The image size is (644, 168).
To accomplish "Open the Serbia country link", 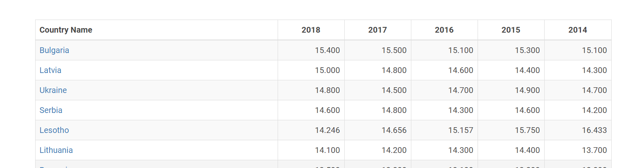I will point(51,110).
